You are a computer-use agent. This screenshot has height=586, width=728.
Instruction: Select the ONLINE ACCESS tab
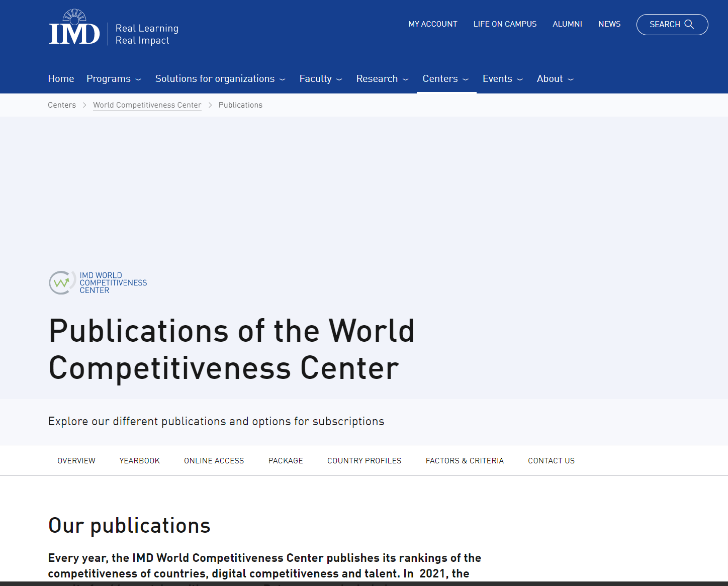(x=214, y=461)
